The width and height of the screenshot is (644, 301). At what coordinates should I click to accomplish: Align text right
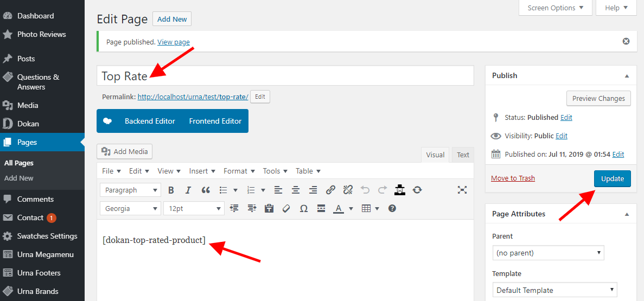tap(313, 190)
